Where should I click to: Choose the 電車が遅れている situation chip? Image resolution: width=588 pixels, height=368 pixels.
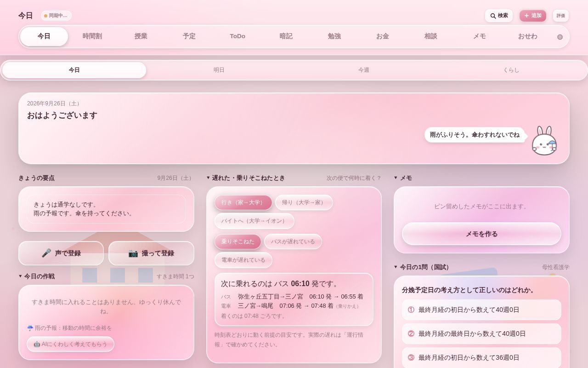(243, 260)
